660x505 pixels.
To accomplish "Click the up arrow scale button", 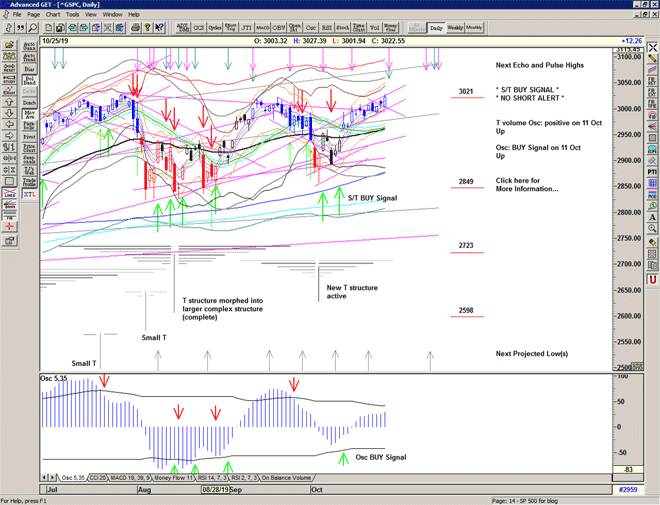I will [x=9, y=102].
